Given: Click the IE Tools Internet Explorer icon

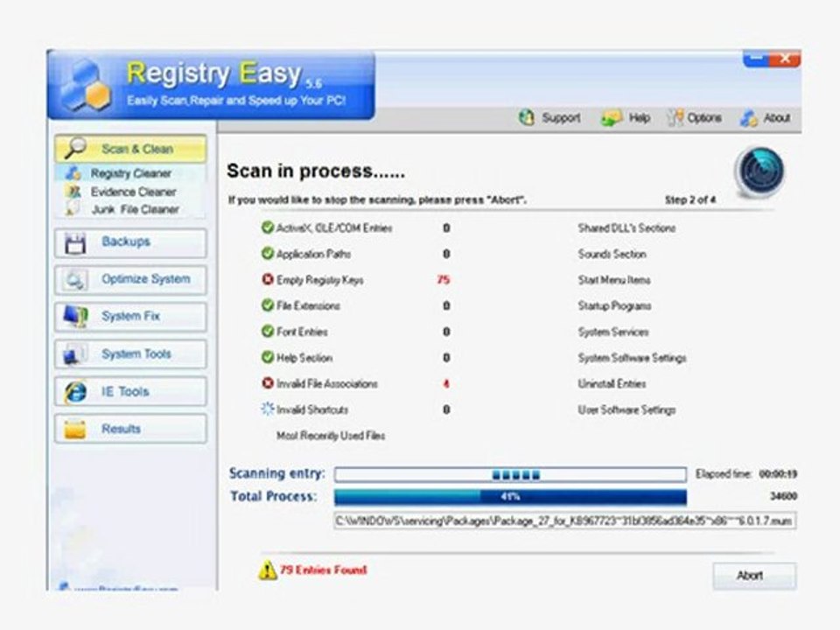Looking at the screenshot, I should [x=75, y=392].
